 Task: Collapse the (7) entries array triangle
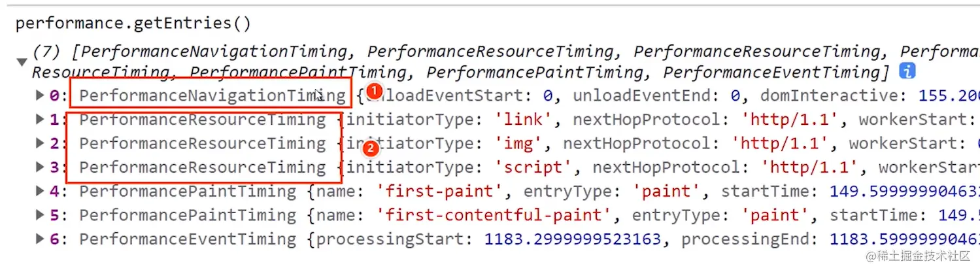pos(22,62)
